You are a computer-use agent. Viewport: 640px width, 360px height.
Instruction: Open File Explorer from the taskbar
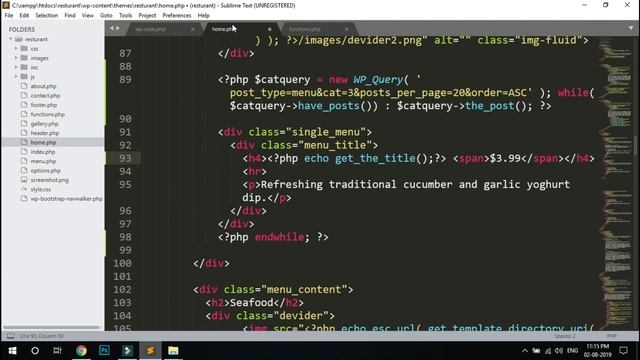(x=173, y=351)
